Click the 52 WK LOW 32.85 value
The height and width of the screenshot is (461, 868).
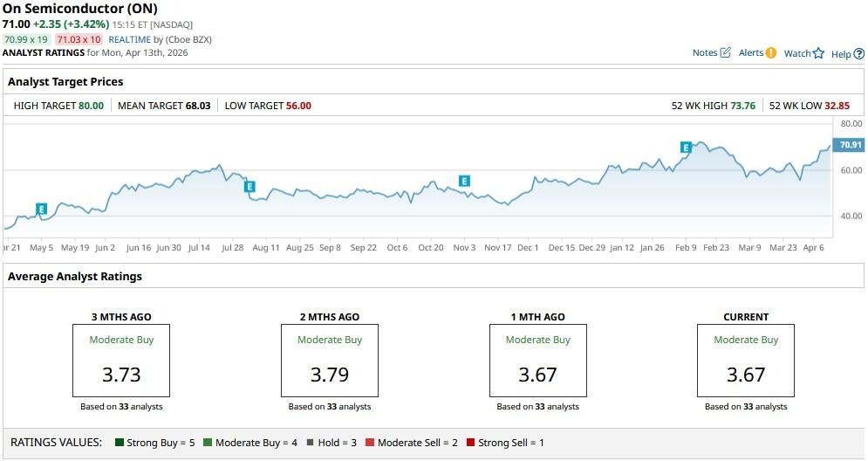pos(837,106)
